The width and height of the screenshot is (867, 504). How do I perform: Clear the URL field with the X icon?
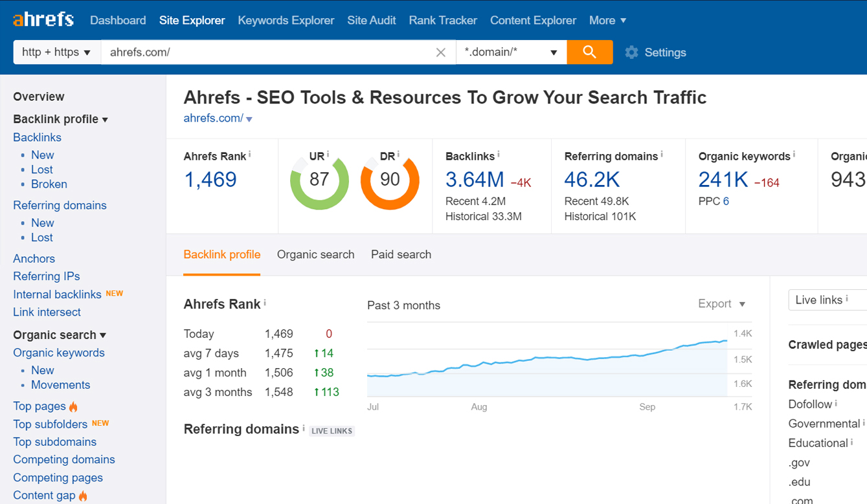441,52
